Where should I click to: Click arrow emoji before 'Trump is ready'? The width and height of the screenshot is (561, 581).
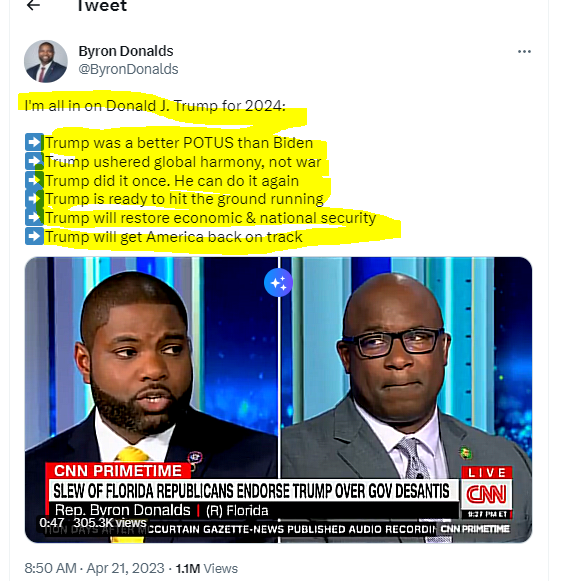tap(34, 199)
